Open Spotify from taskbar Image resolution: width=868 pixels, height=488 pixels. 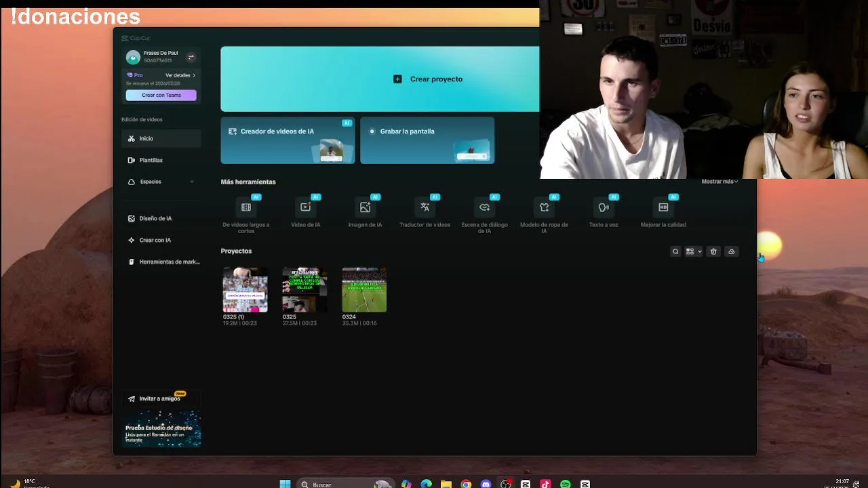coord(565,484)
